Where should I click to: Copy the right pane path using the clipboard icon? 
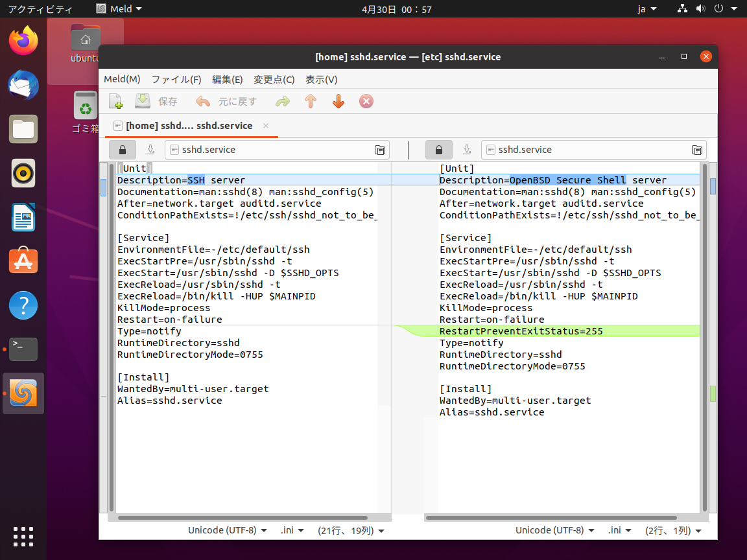(x=697, y=150)
